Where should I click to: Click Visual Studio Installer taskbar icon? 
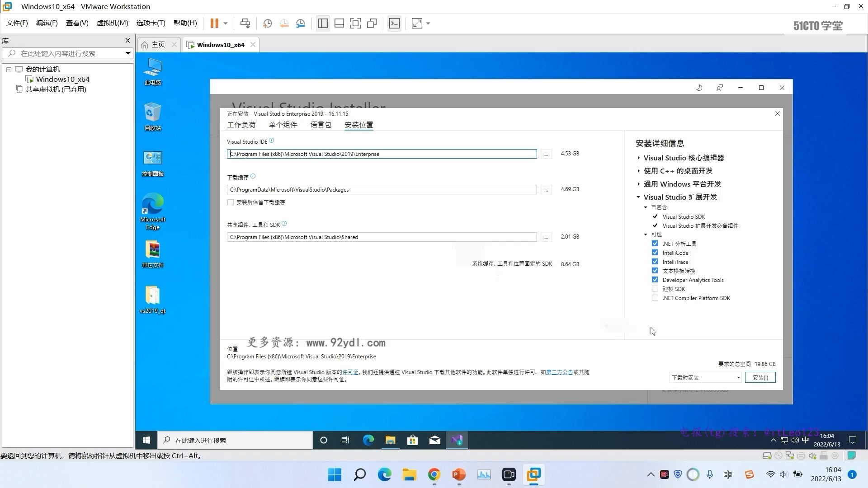(x=457, y=440)
